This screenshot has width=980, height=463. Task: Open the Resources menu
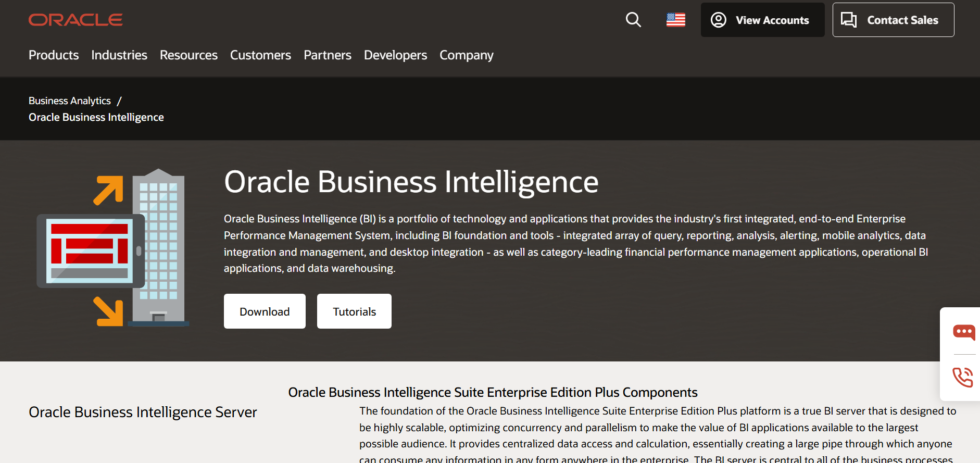[x=189, y=55]
